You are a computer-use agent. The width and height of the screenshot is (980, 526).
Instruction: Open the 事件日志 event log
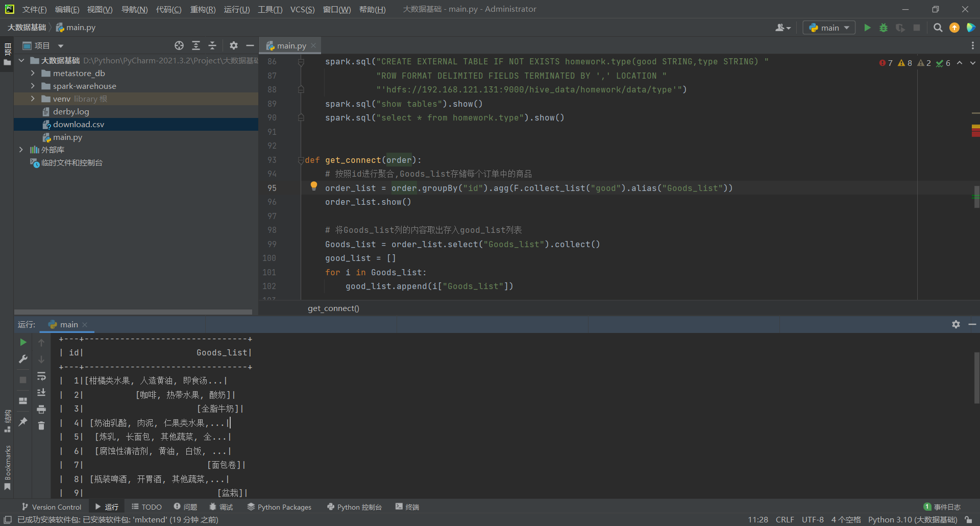point(942,507)
